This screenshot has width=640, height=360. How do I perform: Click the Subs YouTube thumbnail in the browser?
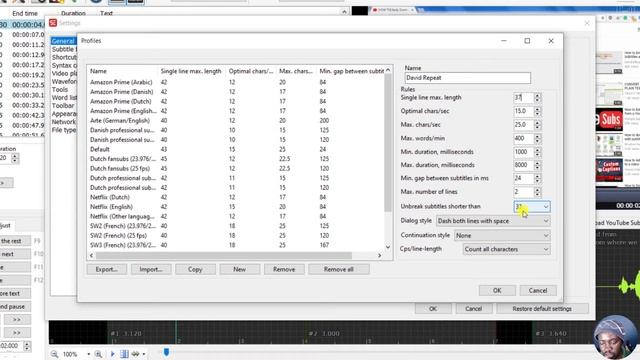coord(609,119)
